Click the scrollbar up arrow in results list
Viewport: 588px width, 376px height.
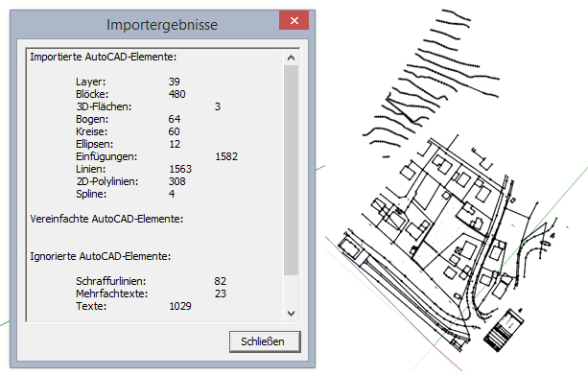click(291, 58)
